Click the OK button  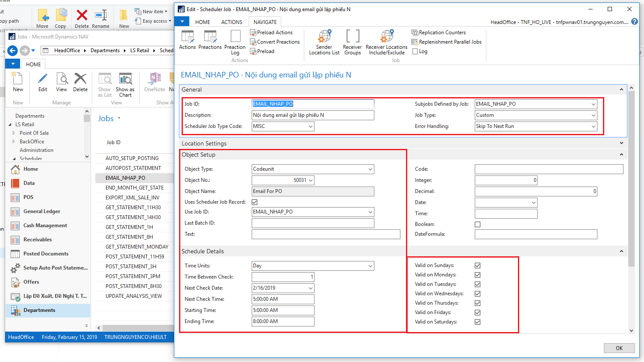pyautogui.click(x=619, y=348)
